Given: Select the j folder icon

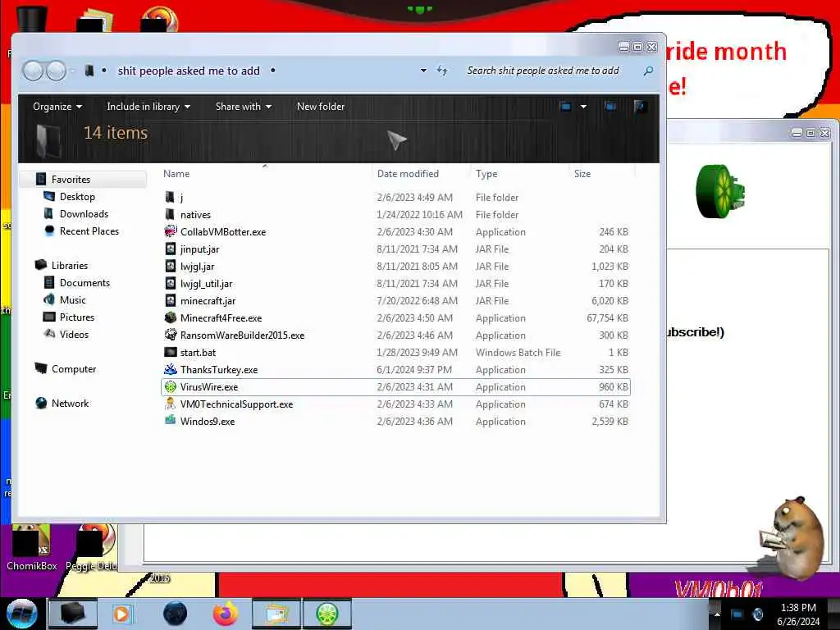Looking at the screenshot, I should coord(171,197).
